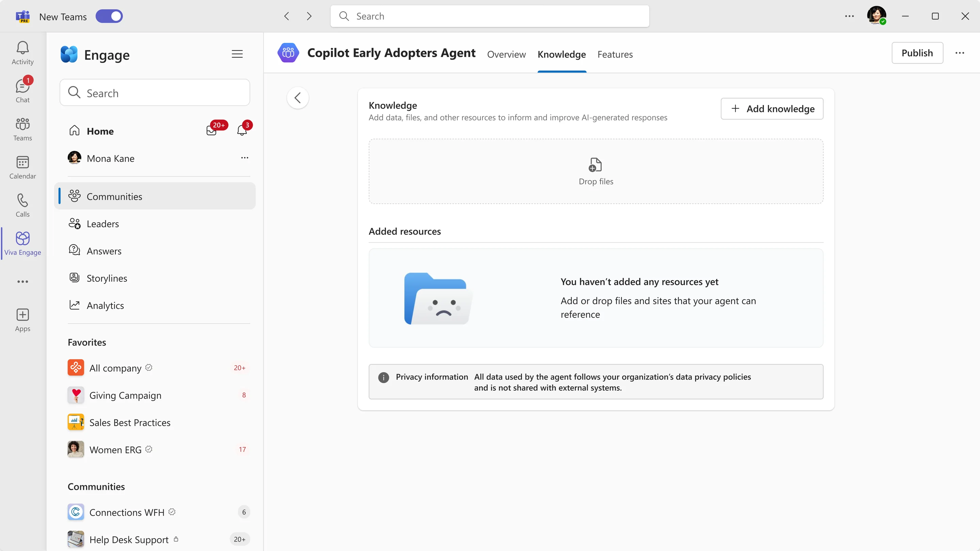Click Add knowledge button
The height and width of the screenshot is (551, 980).
point(772,109)
